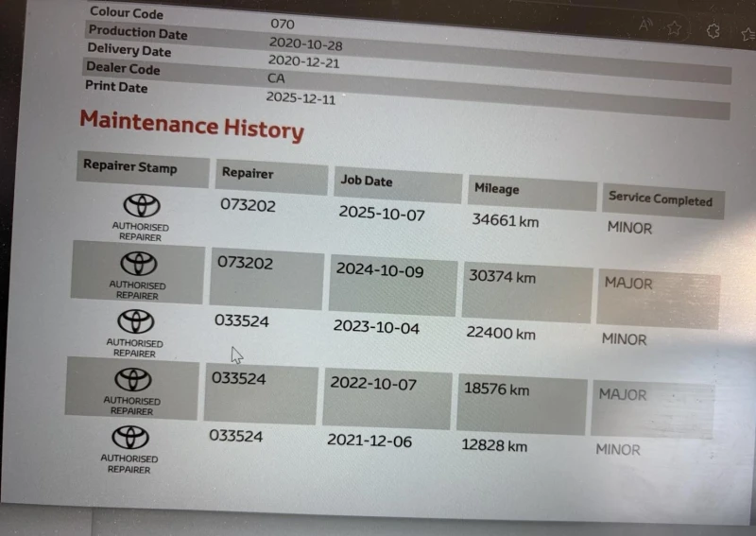Viewport: 756px width, 536px height.
Task: Select AUTHORISED REPAIRER text in 2024-10-09 row
Action: [x=137, y=290]
